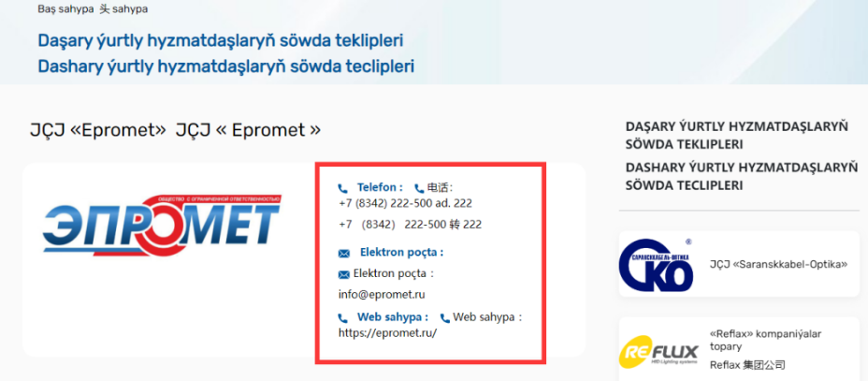This screenshot has width=868, height=381.
Task: Click phone number +7 (8342) 222-500 ad. 222
Action: pos(405,203)
